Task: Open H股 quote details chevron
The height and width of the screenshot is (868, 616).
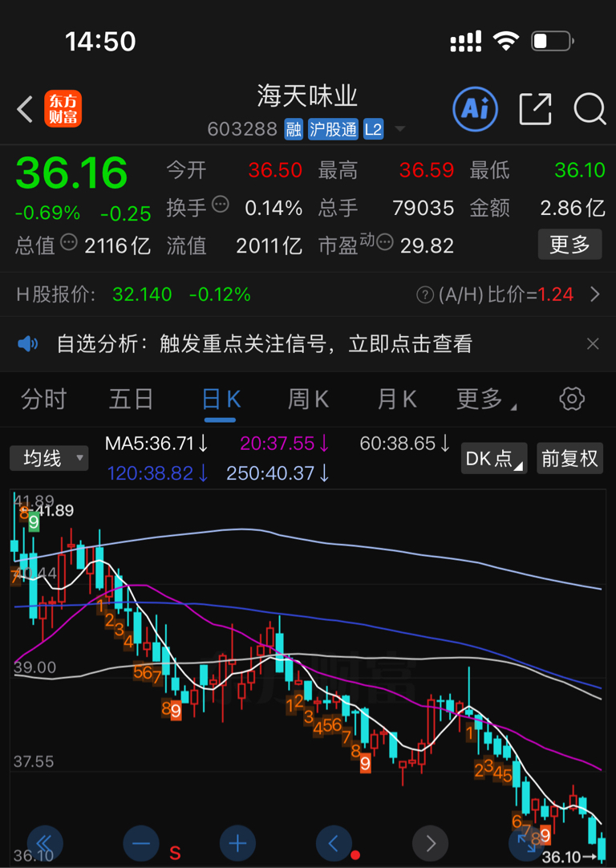Action: [x=595, y=294]
